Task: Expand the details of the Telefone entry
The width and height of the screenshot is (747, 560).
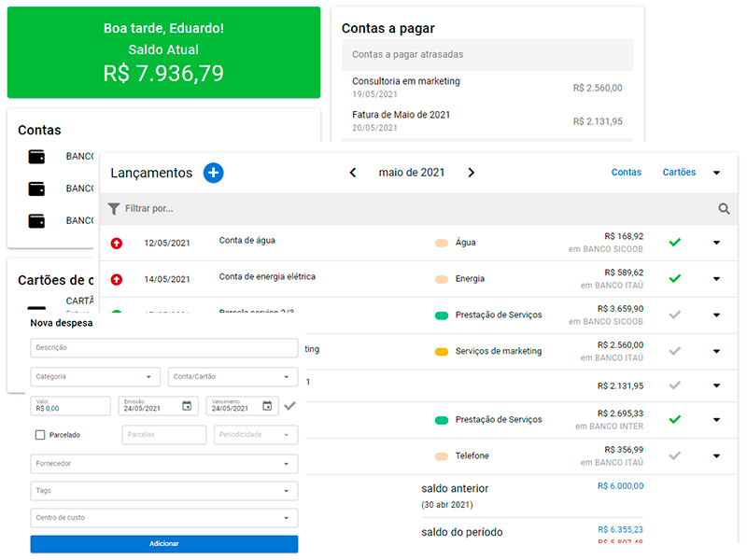Action: 716,456
